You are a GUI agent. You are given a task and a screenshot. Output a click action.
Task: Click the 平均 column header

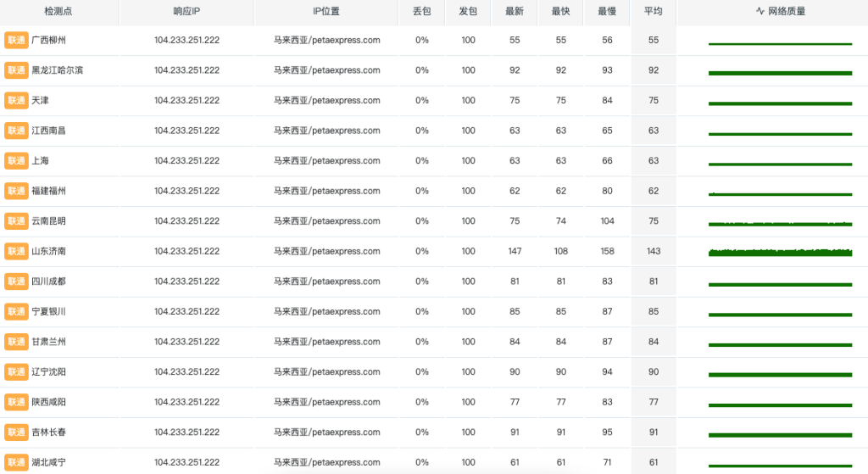(x=653, y=12)
